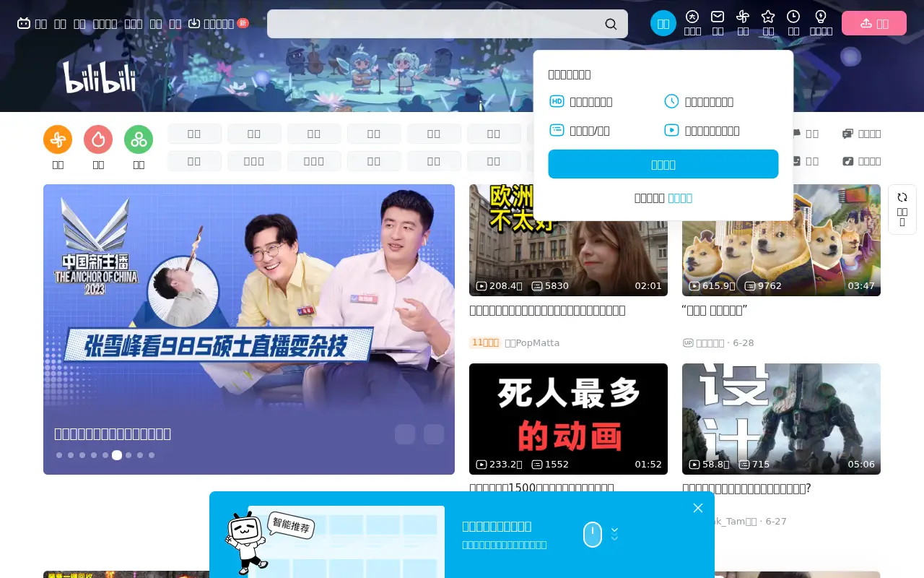The image size is (924, 578).
Task: Click the chat-bubbles channel icon on the right
Action: (848, 134)
